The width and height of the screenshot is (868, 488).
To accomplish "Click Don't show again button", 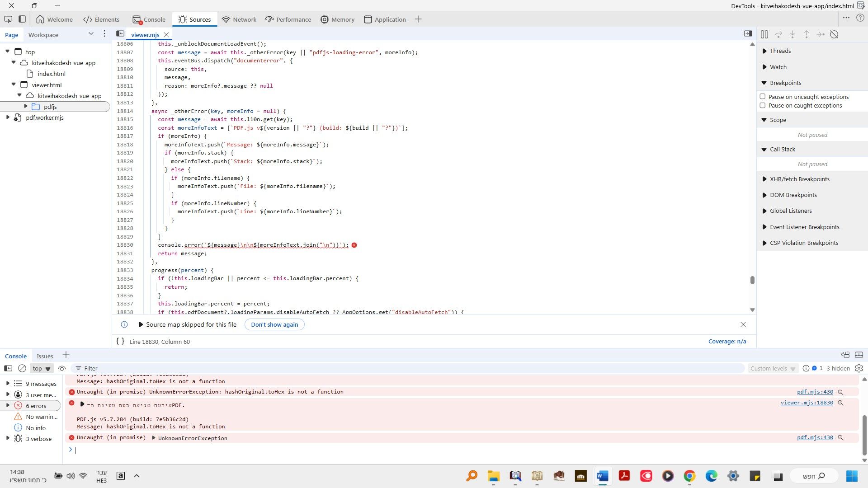I will [274, 324].
